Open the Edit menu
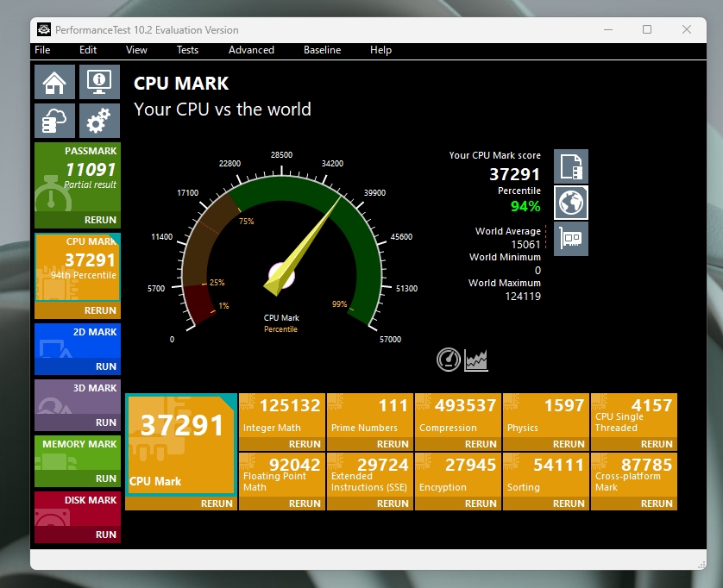 point(88,50)
